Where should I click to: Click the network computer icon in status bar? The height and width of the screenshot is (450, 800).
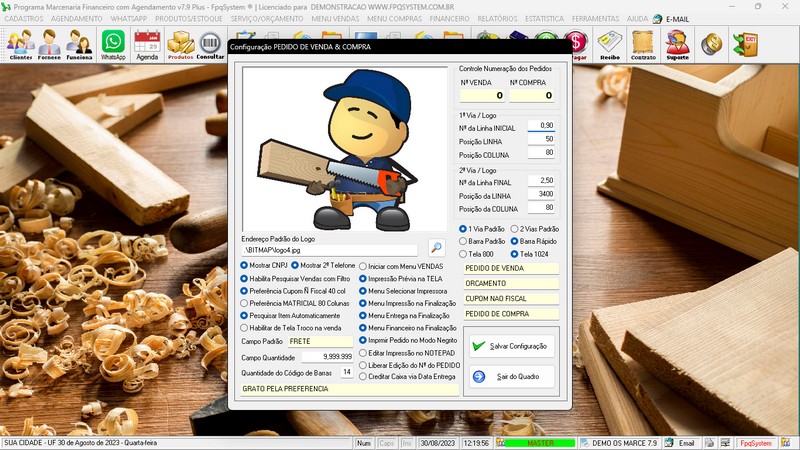(725, 443)
